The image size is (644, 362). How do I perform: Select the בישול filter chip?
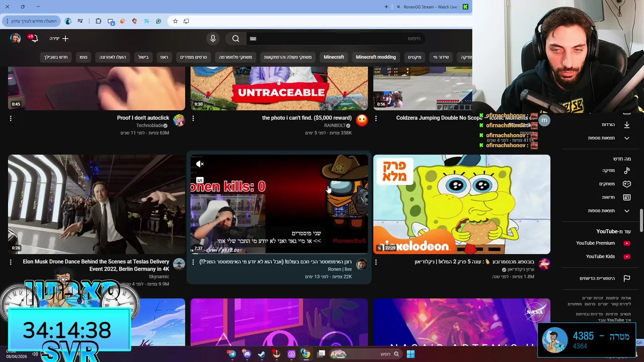click(143, 57)
